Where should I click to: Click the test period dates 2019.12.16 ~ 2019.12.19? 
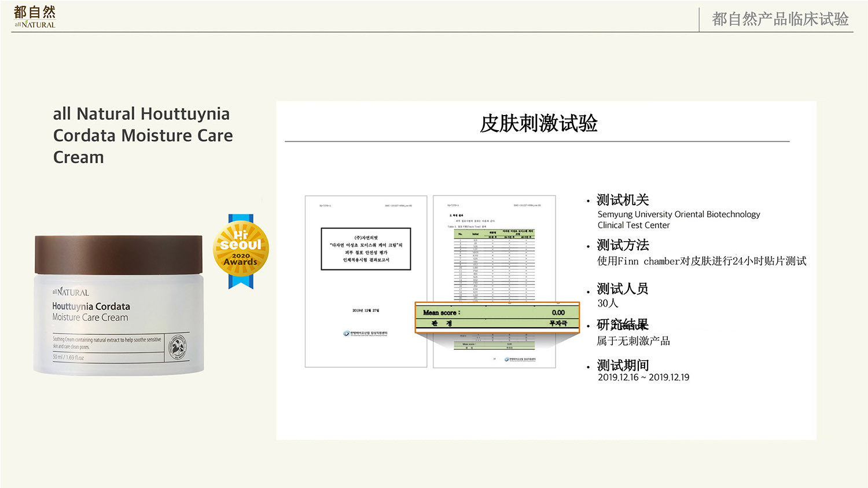pyautogui.click(x=643, y=378)
